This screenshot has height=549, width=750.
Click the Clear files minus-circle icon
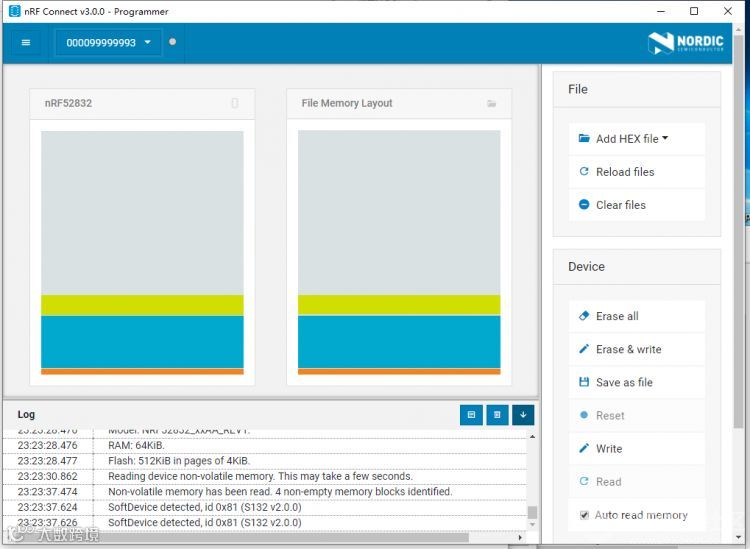[x=584, y=204]
